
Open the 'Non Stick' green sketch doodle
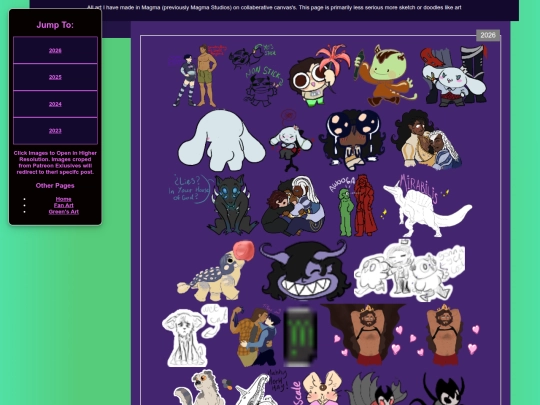click(x=257, y=75)
